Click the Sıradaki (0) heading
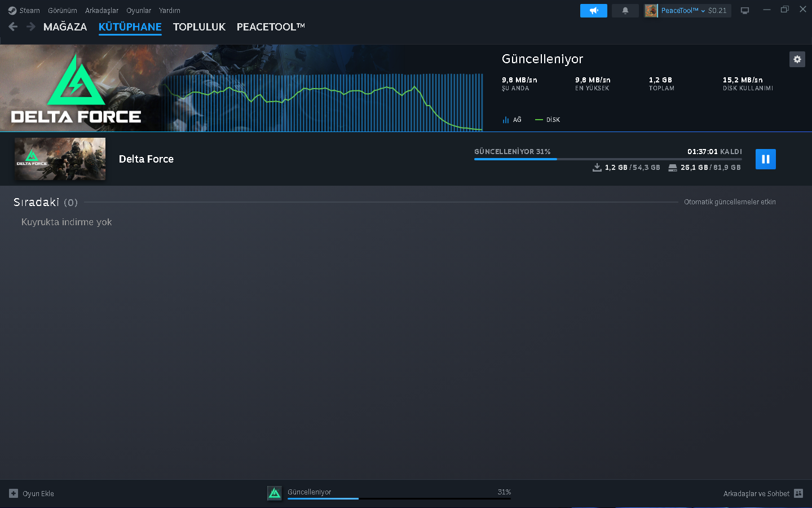This screenshot has height=508, width=812. pyautogui.click(x=46, y=202)
